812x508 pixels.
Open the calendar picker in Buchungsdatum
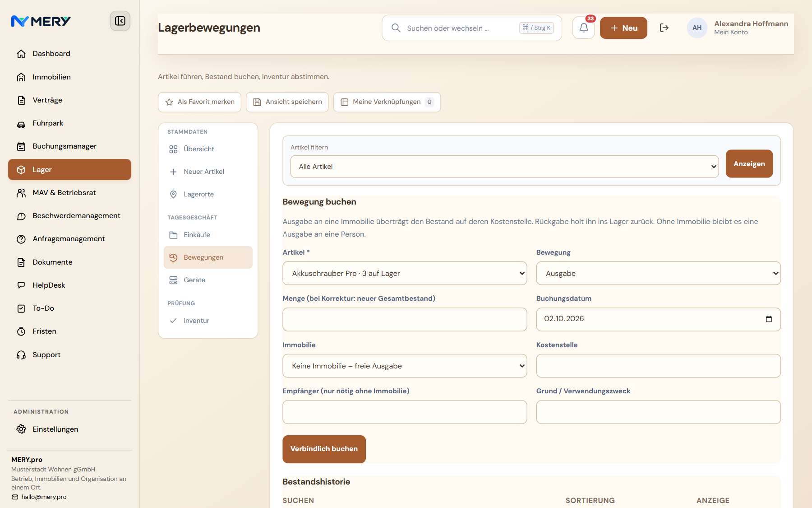pyautogui.click(x=769, y=319)
